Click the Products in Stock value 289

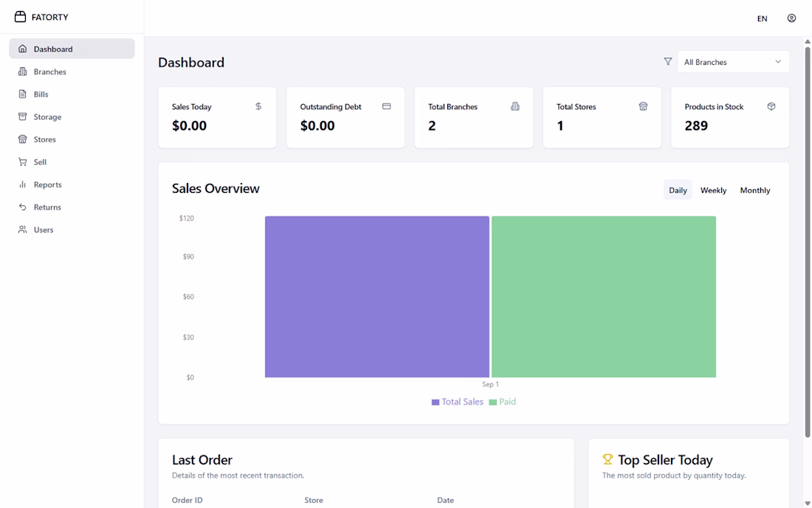coord(696,126)
